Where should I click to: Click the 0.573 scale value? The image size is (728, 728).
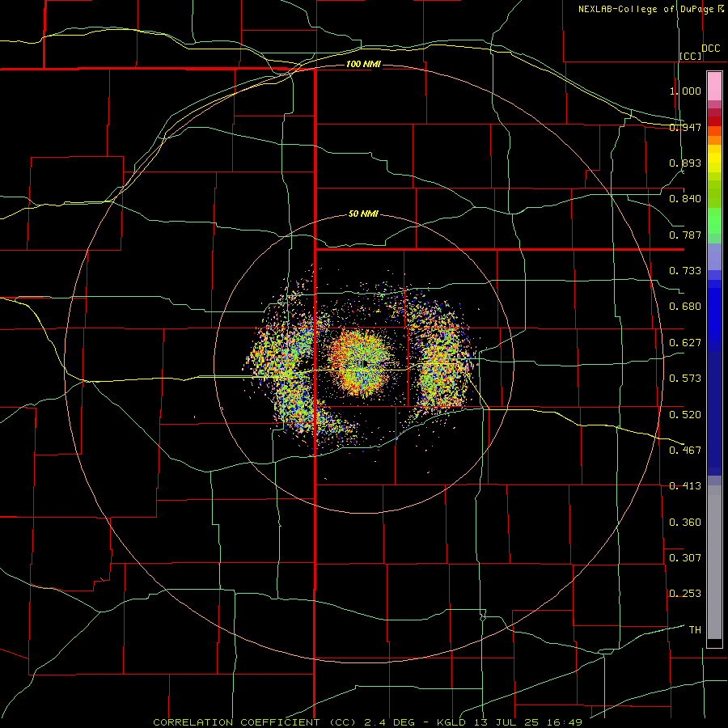[685, 379]
